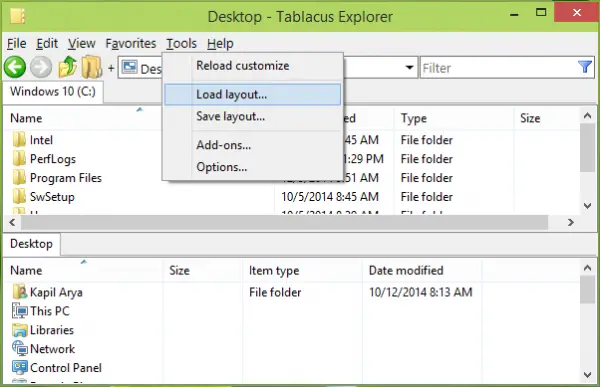The height and width of the screenshot is (387, 600).
Task: Select the Libraries entry name
Action: click(x=52, y=330)
